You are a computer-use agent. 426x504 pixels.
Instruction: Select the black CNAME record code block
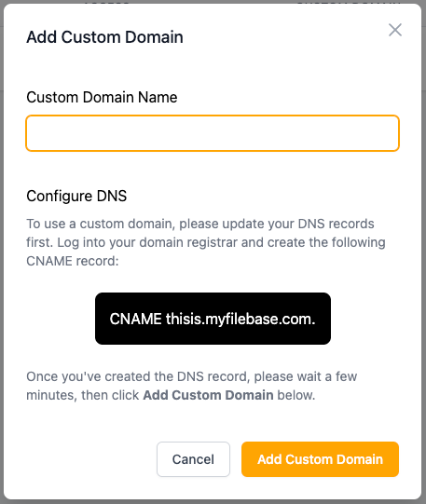[x=213, y=319]
